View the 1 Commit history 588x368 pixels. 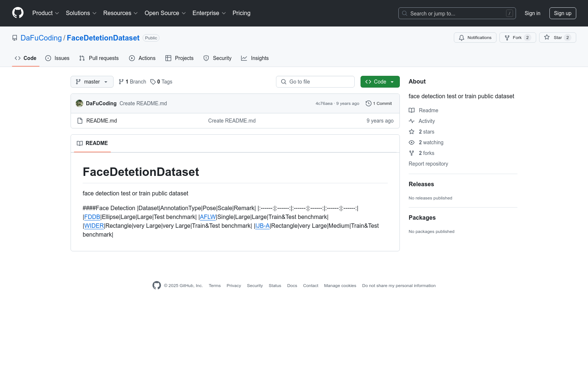pos(379,103)
